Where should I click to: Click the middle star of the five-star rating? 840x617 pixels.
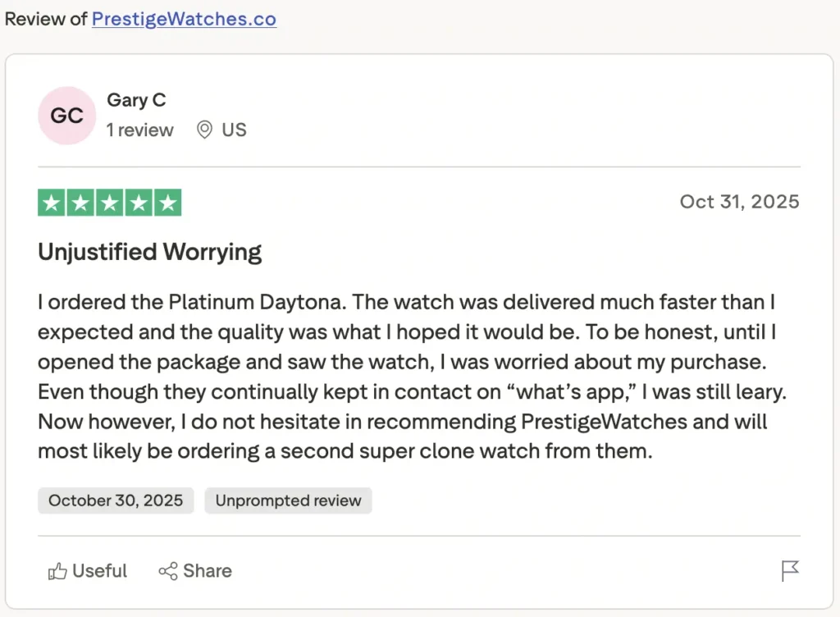[108, 202]
